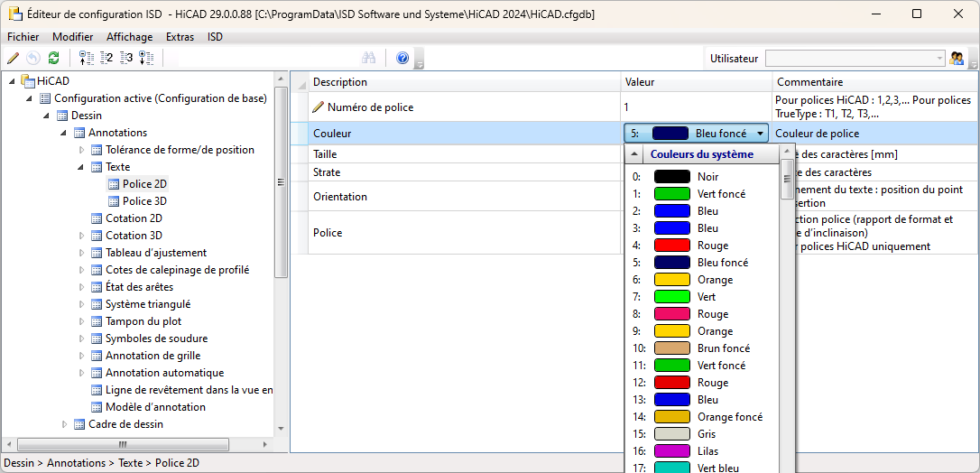Click the Numéro de police value 1
The image size is (980, 473).
pyautogui.click(x=697, y=107)
